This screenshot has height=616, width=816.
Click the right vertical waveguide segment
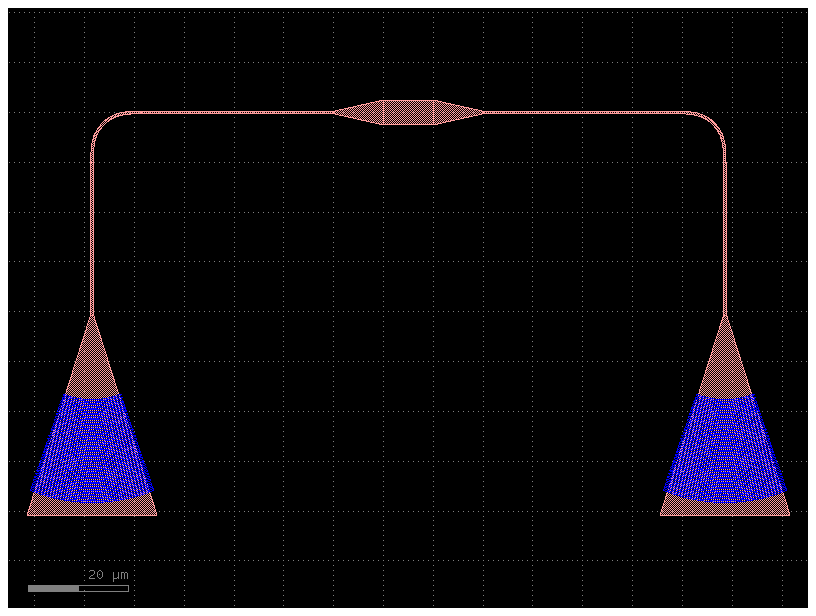point(723,230)
